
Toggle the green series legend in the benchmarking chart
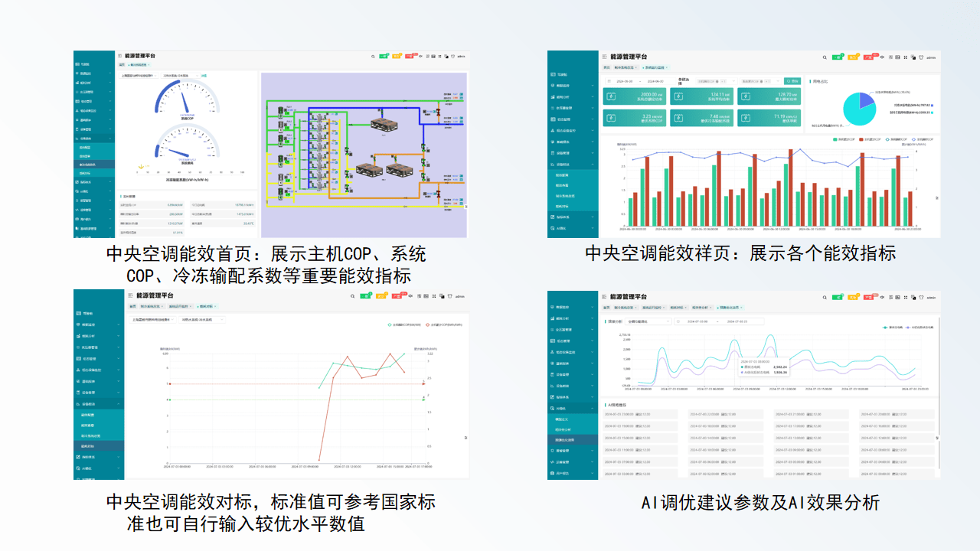click(405, 324)
